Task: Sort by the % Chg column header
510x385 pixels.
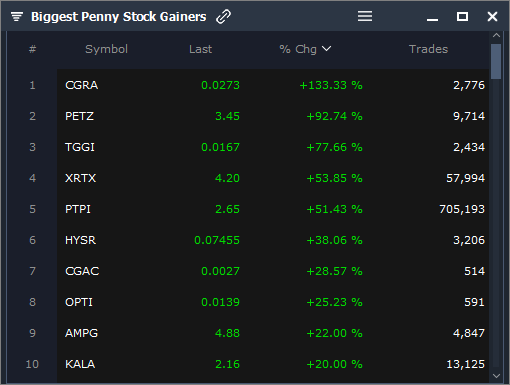Action: 298,49
